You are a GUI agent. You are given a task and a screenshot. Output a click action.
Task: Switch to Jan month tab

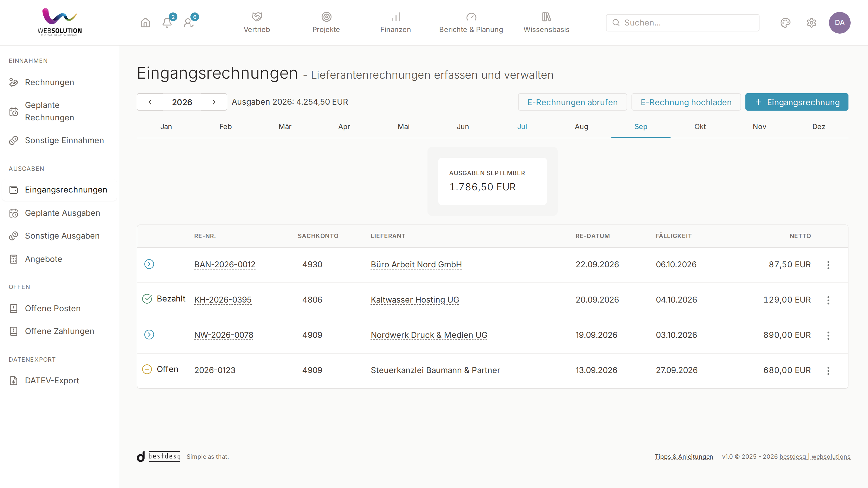click(x=166, y=127)
